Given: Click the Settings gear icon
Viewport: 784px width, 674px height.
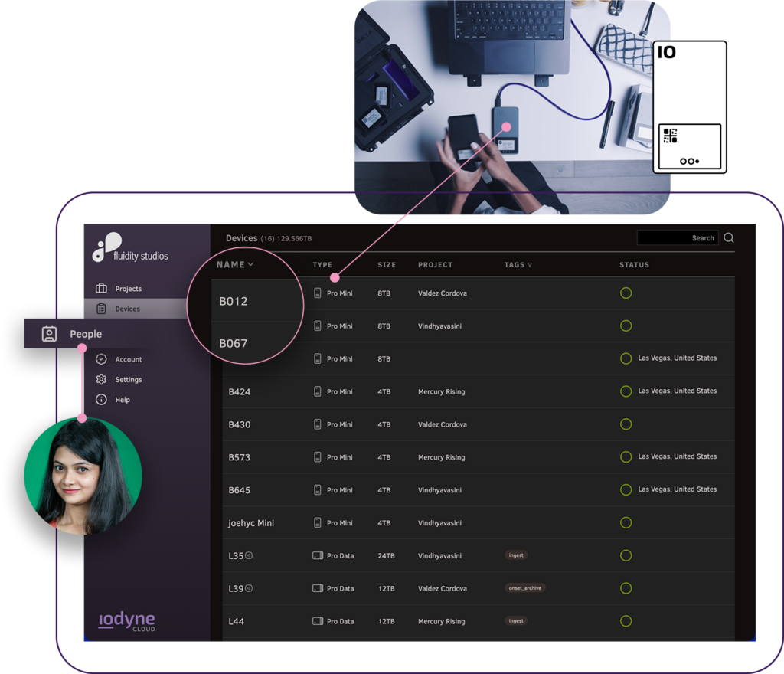Looking at the screenshot, I should point(102,379).
